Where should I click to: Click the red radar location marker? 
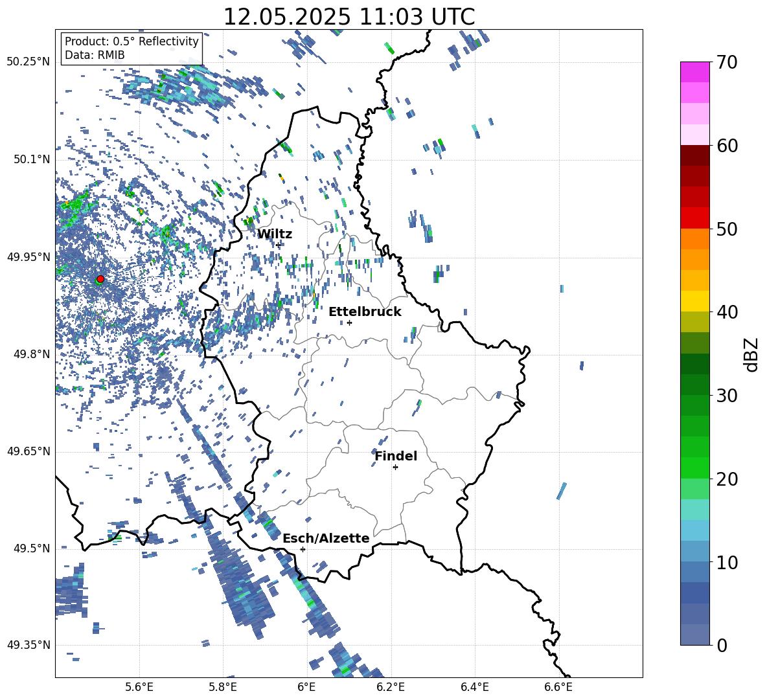[100, 279]
